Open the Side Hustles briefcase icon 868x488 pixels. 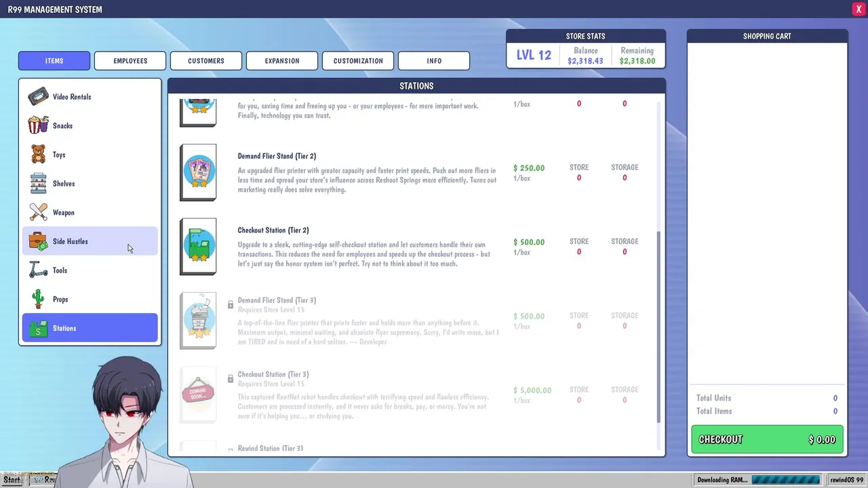point(38,241)
